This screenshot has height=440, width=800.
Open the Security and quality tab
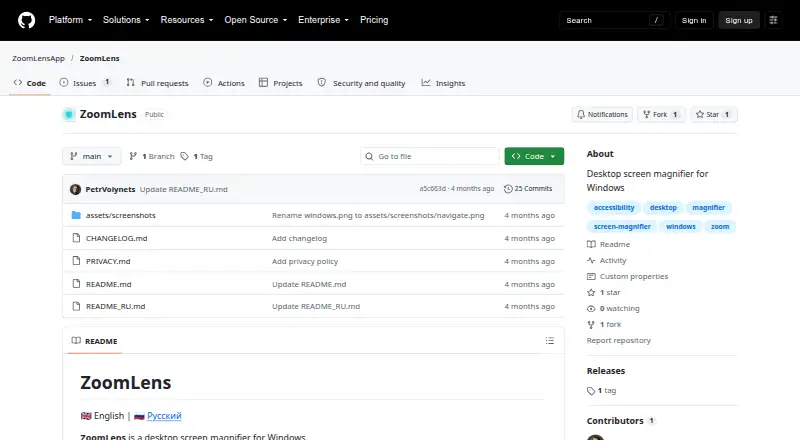[x=361, y=83]
